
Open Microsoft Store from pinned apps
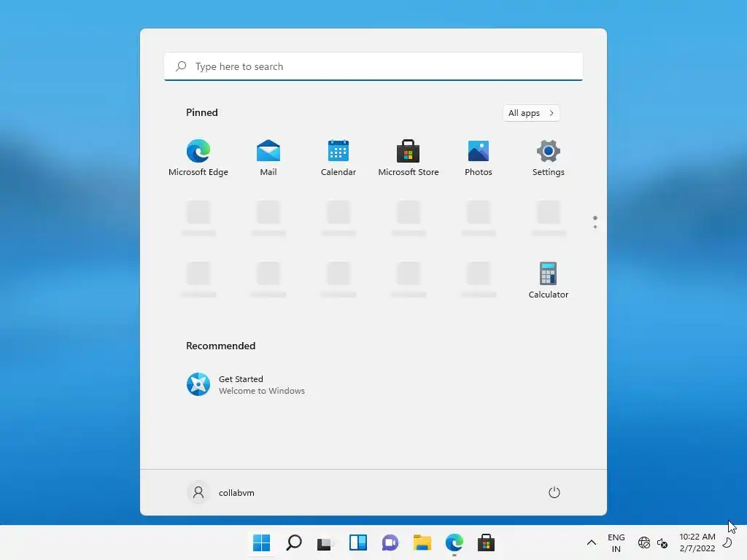(x=409, y=157)
